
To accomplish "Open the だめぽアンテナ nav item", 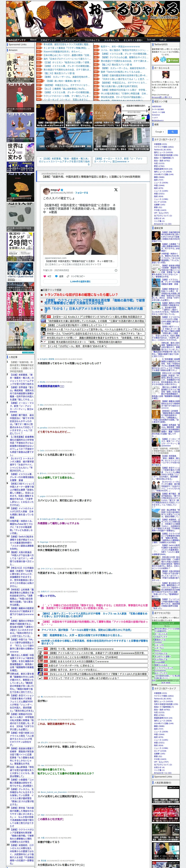I will coord(48,40).
